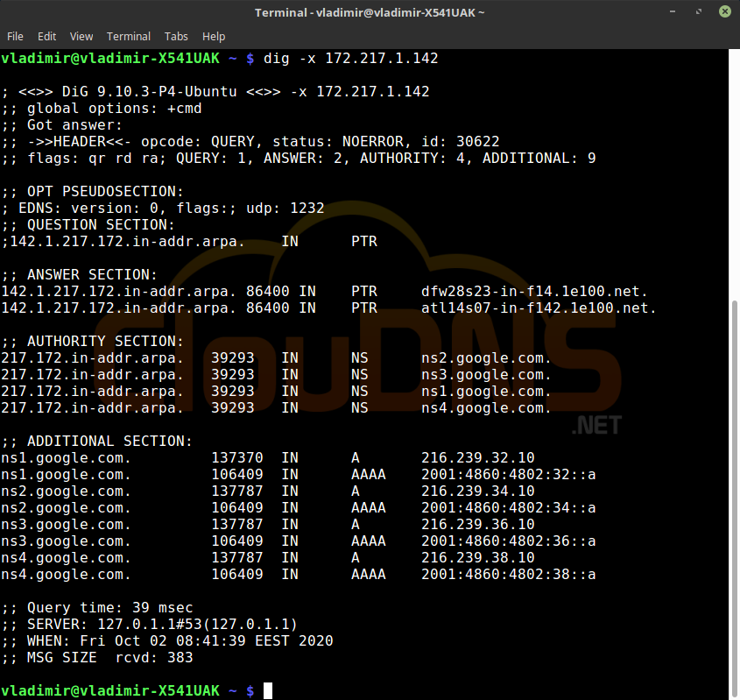Viewport: 740px width, 700px height.
Task: Click the terminal vertical scrollbar thumb
Action: (735, 499)
